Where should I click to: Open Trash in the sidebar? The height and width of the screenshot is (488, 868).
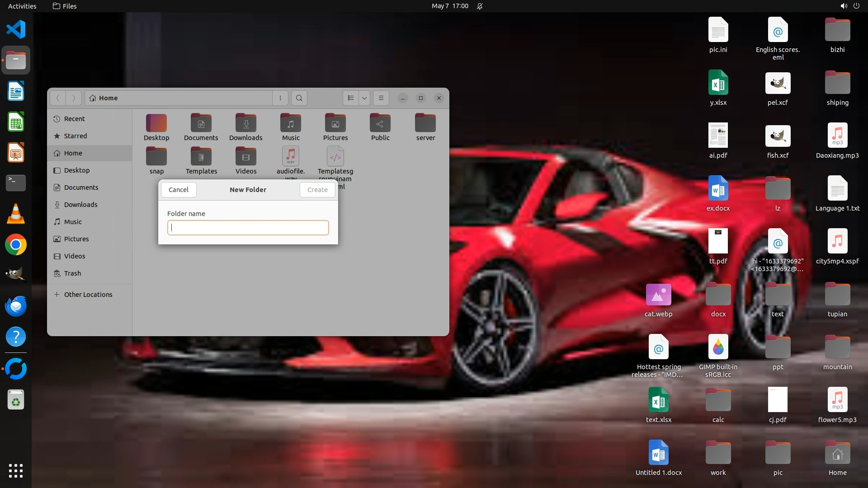tap(72, 273)
